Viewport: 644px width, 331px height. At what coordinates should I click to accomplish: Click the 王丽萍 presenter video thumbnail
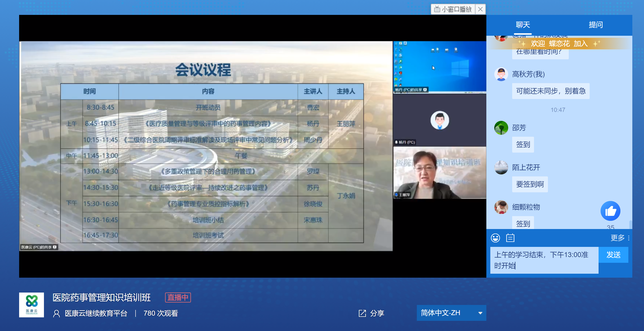coord(439,173)
